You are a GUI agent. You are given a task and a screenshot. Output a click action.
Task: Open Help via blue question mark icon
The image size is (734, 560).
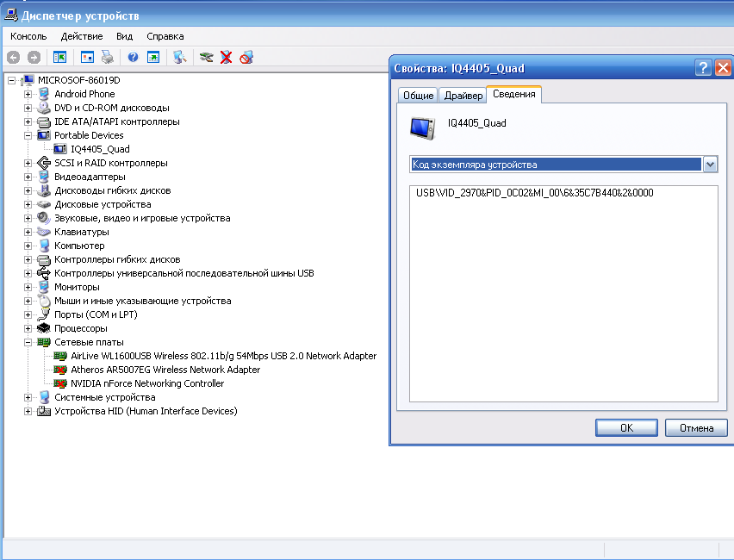point(133,57)
